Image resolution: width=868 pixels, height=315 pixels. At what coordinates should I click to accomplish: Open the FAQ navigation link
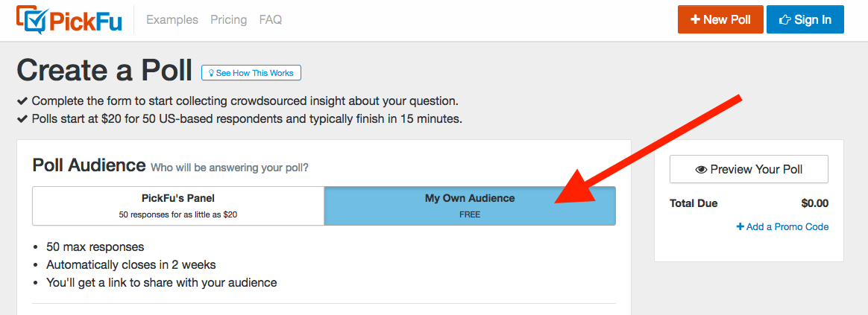tap(271, 20)
